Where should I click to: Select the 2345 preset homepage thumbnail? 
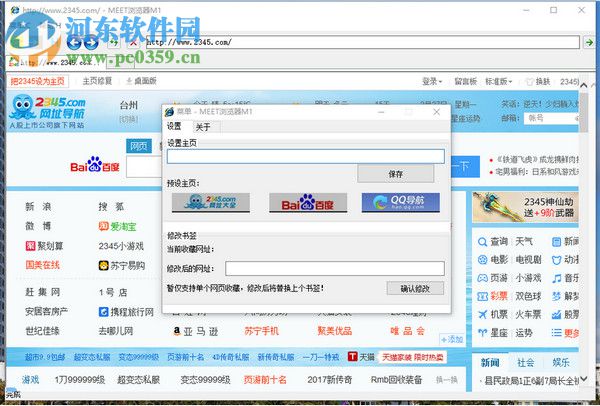coord(210,202)
